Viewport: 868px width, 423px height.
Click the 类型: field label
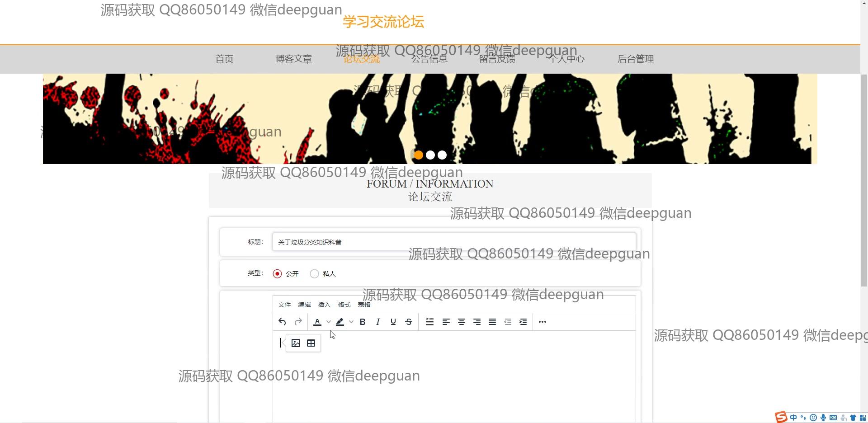[255, 273]
